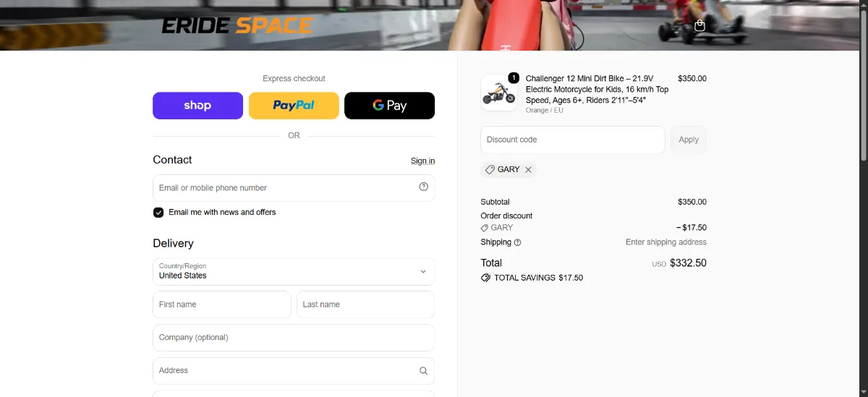Open the Country/Region dropdown
Viewport: 868px width, 397px height.
pyautogui.click(x=294, y=271)
